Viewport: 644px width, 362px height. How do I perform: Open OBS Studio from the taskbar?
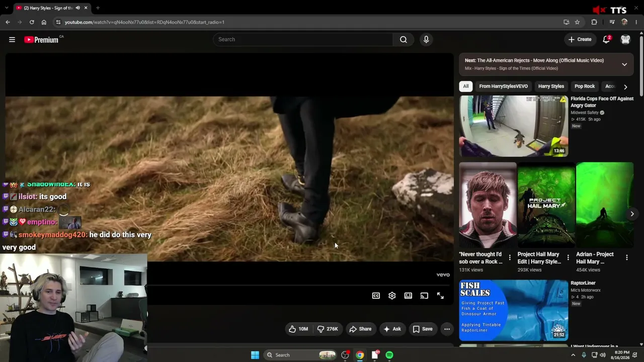[x=345, y=355]
